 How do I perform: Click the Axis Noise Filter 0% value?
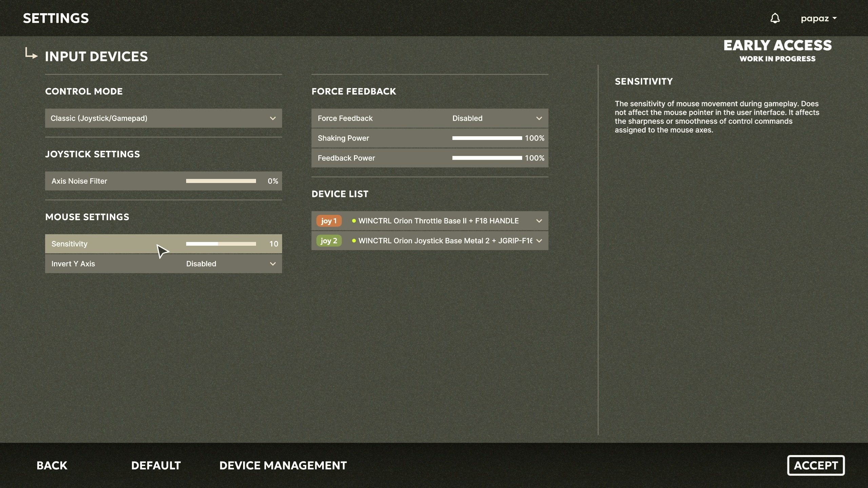(x=273, y=181)
